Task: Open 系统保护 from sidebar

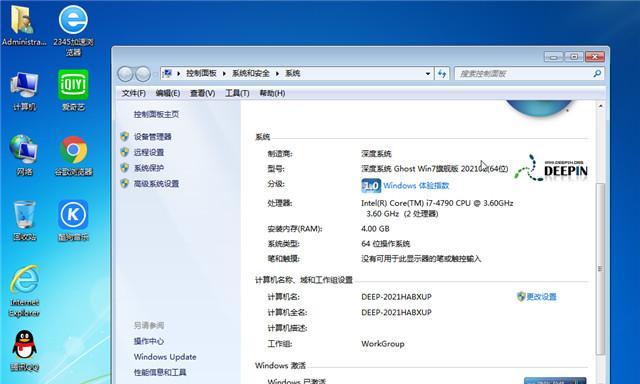Action: [149, 168]
